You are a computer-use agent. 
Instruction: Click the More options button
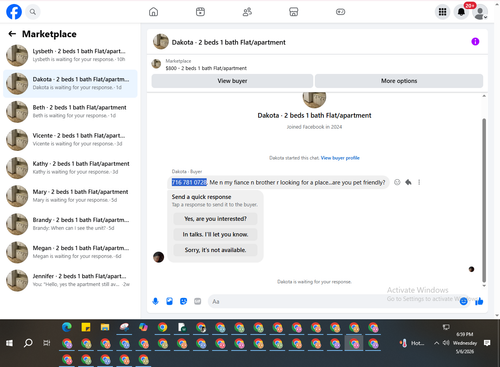(x=399, y=81)
